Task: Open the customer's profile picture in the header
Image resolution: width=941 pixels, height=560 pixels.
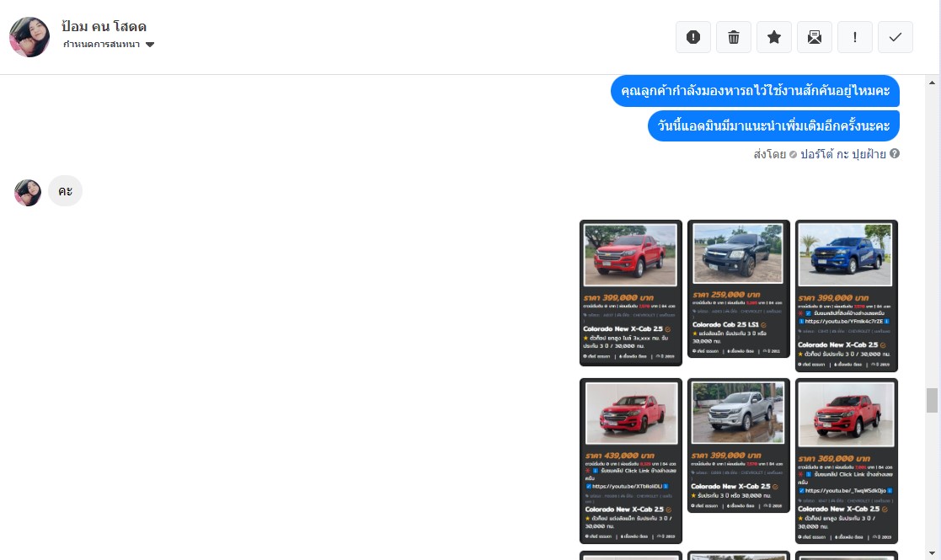Action: [x=29, y=37]
